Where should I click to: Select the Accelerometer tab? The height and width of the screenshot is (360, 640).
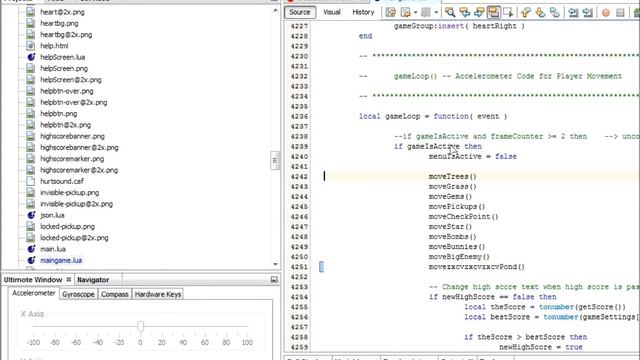click(34, 293)
